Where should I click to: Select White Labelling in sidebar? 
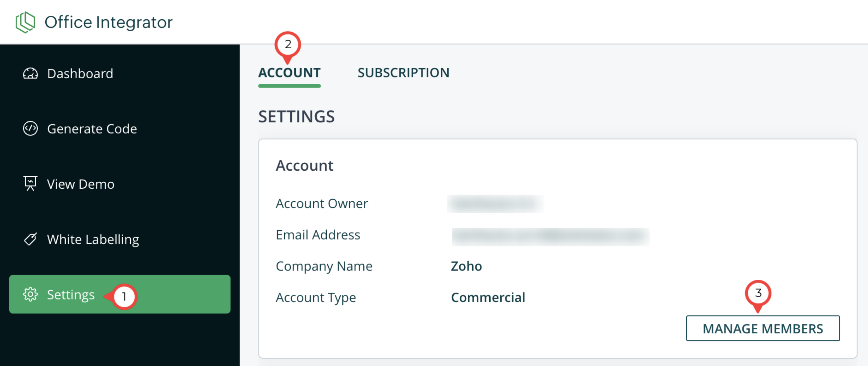click(93, 240)
